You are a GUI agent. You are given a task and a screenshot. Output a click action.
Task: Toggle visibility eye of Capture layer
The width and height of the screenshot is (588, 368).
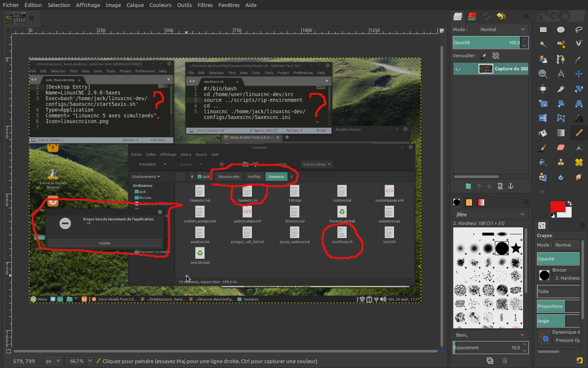(x=458, y=69)
